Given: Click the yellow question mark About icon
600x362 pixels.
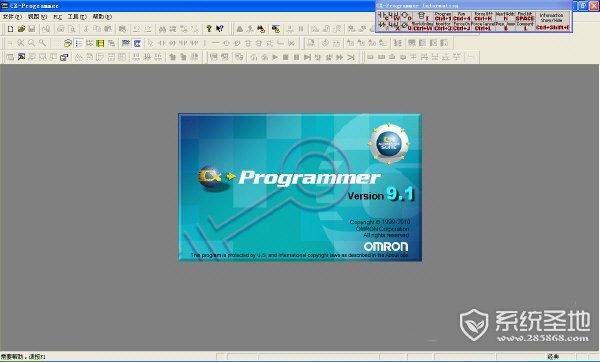Looking at the screenshot, I should (x=209, y=29).
